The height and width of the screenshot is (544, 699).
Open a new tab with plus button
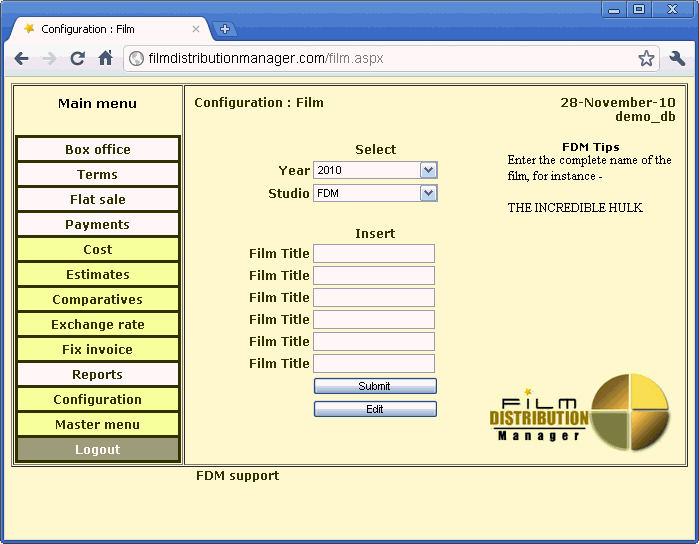coord(224,29)
